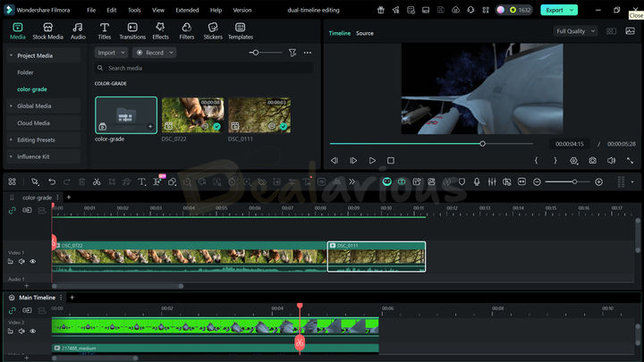Screen dimensions: 644x362
Task: Open the Full Quality dropdown
Action: tap(575, 31)
